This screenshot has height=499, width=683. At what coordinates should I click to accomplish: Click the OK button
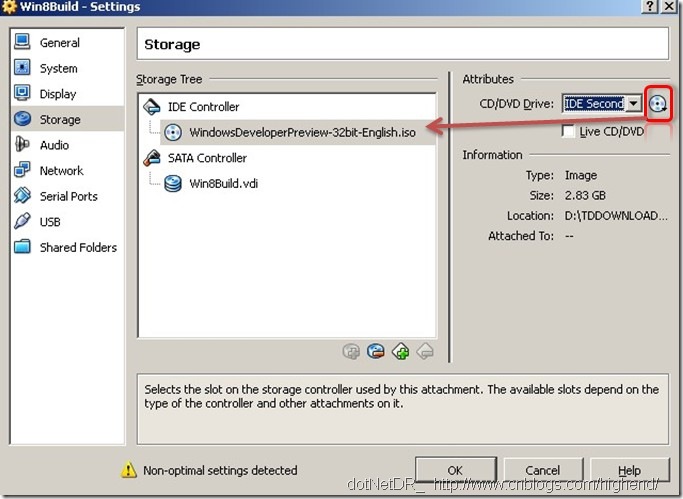[x=456, y=470]
